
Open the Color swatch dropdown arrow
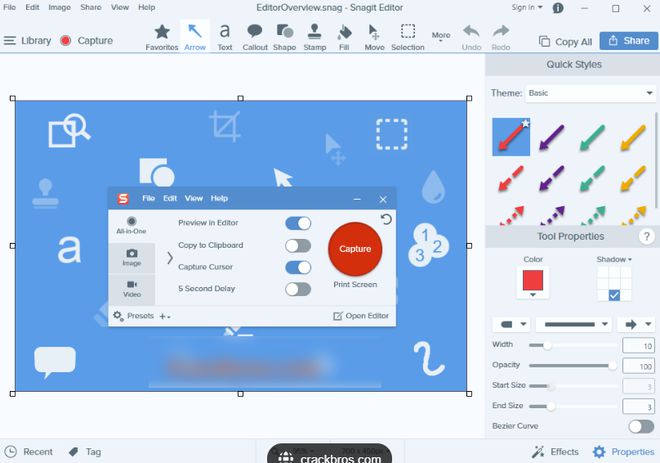tap(532, 295)
